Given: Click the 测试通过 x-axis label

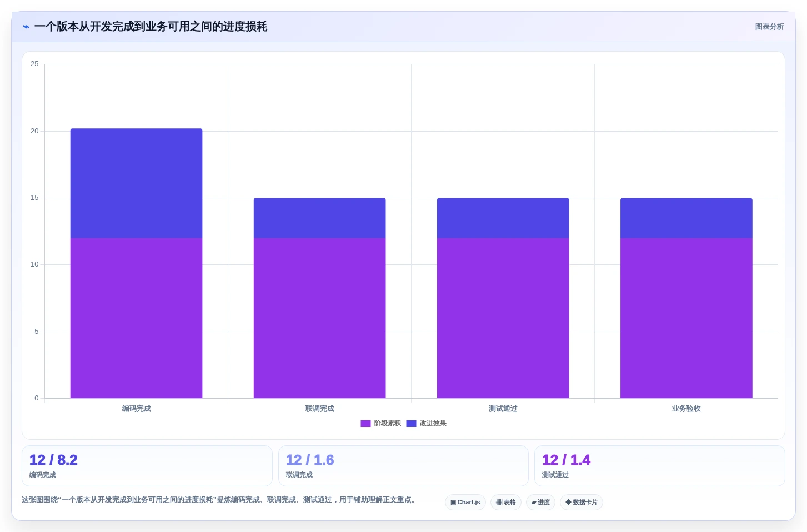Looking at the screenshot, I should pyautogui.click(x=503, y=409).
